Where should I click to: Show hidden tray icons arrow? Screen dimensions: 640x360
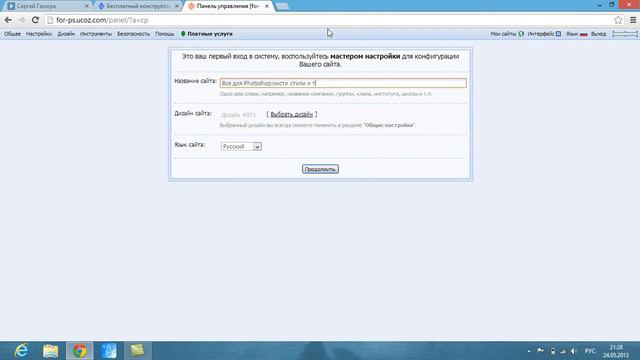pyautogui.click(x=529, y=351)
